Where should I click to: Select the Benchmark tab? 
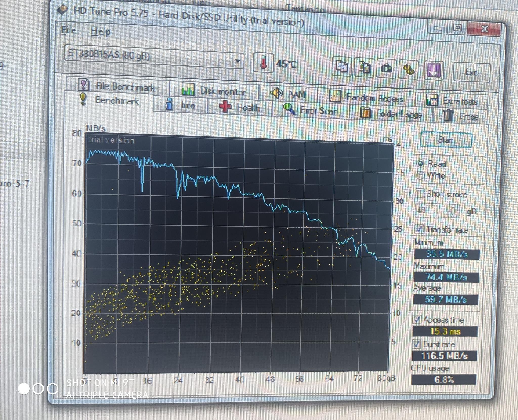109,101
